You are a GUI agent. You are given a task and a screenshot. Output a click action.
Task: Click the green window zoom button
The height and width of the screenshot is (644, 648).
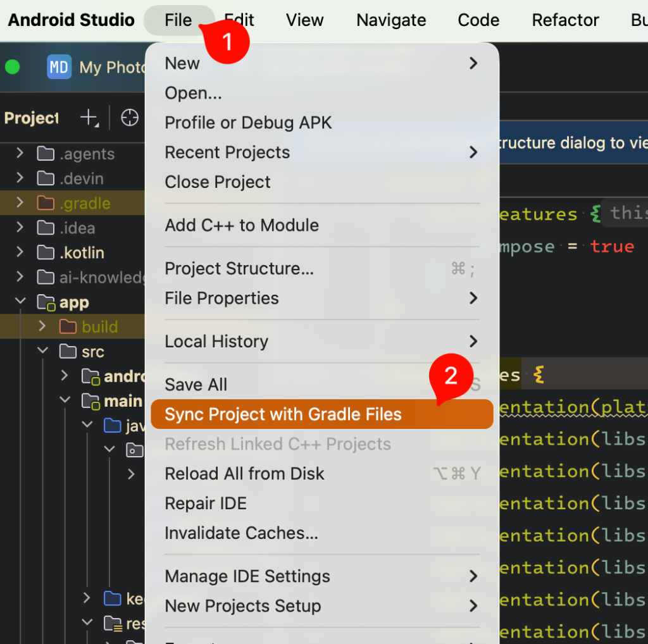click(x=13, y=66)
